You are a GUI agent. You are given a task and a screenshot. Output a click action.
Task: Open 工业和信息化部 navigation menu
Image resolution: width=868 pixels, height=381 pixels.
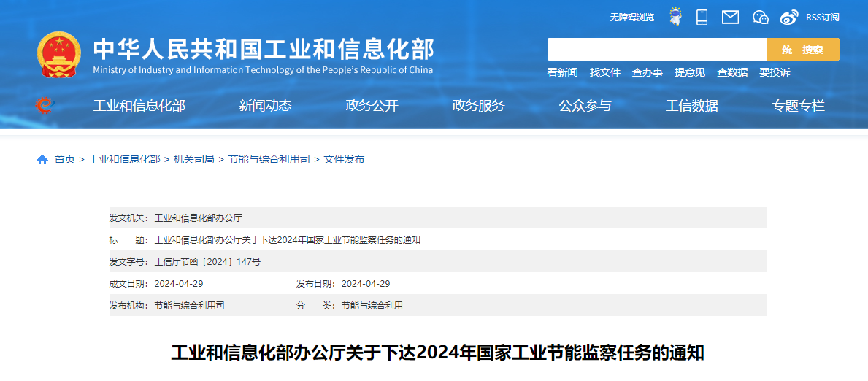139,105
